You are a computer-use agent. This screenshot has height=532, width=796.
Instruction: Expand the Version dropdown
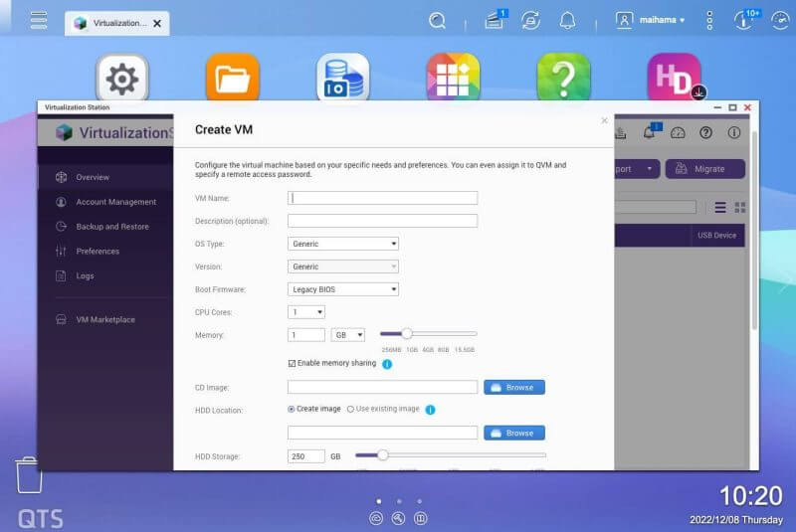[342, 266]
